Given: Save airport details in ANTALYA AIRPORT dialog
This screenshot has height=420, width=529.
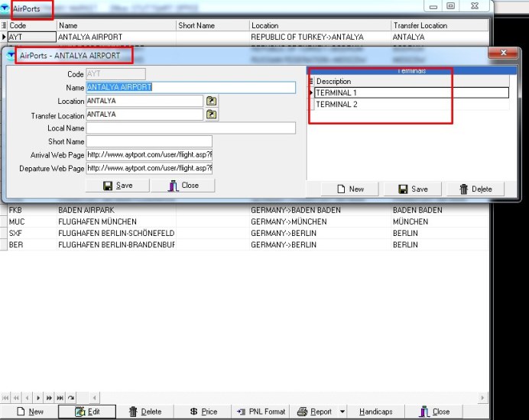Looking at the screenshot, I should [x=117, y=186].
